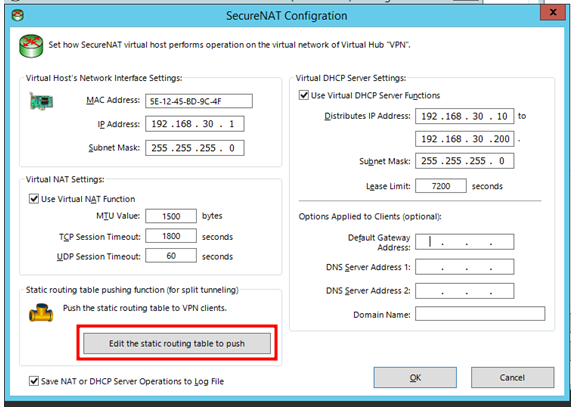The height and width of the screenshot is (410, 573).
Task: Click the virtual host Subnet Mask field
Action: tap(195, 148)
